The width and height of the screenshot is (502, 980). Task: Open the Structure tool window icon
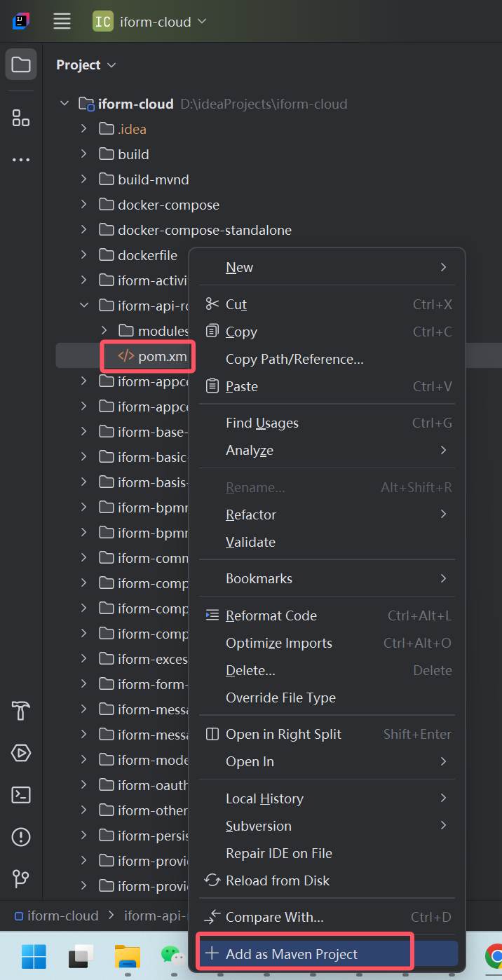tap(21, 118)
